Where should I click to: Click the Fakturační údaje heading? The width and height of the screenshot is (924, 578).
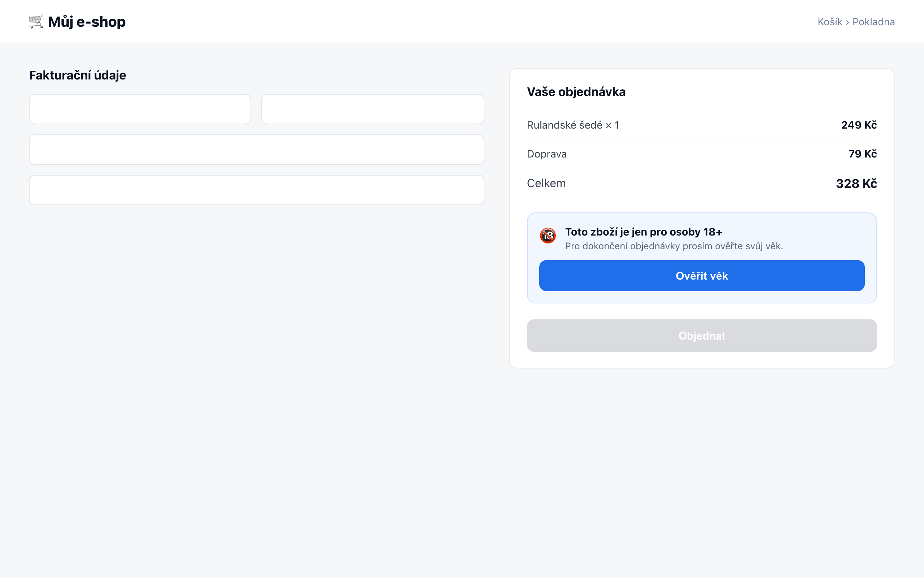(x=78, y=75)
